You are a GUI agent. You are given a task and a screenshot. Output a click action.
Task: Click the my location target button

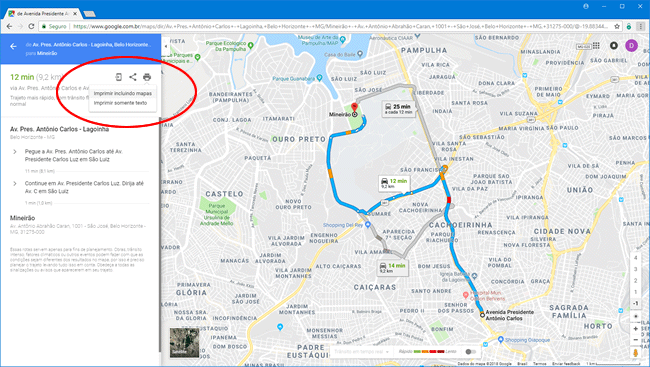tap(635, 316)
